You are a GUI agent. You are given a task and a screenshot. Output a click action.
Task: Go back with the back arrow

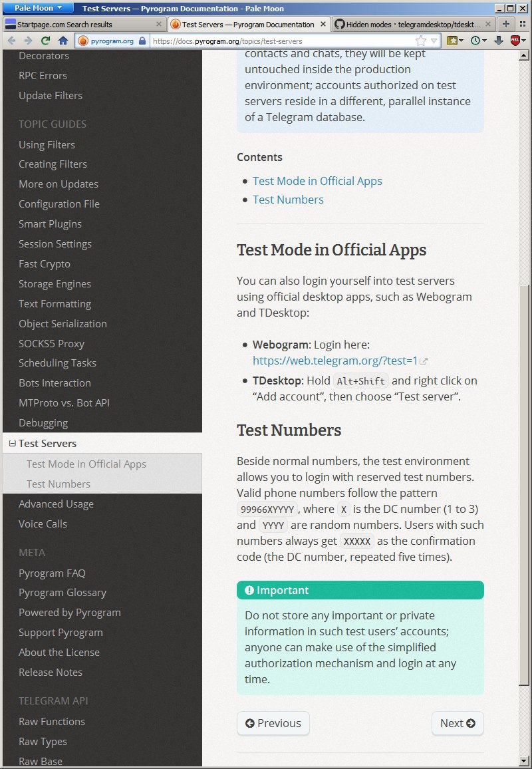click(x=12, y=41)
